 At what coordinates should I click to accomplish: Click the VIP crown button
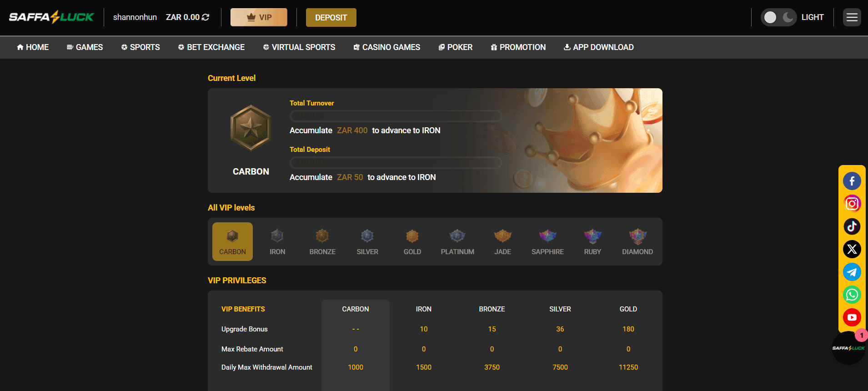tap(259, 17)
